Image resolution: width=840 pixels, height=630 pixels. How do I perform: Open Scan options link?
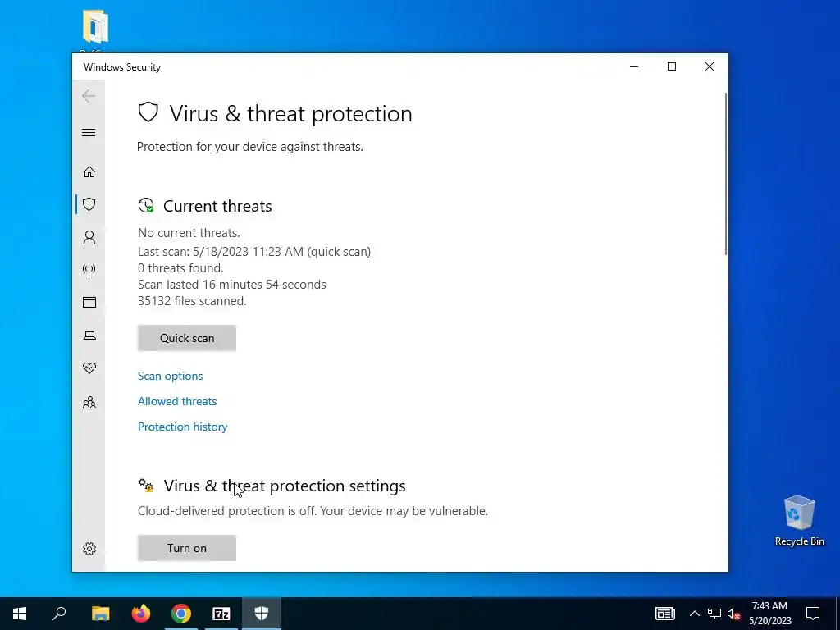coord(171,376)
